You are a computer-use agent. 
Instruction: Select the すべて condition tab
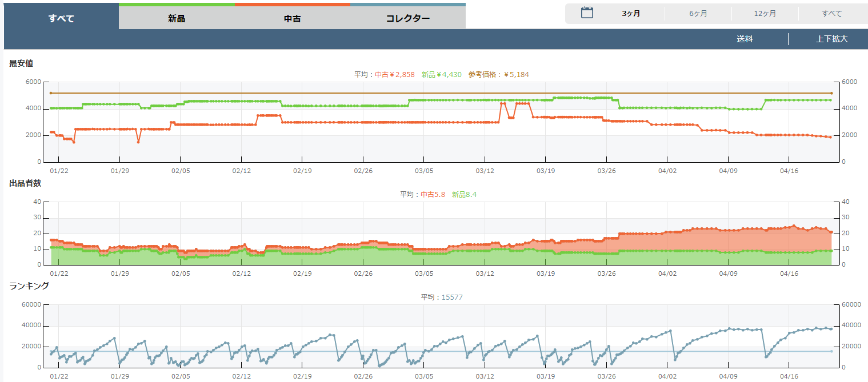61,18
